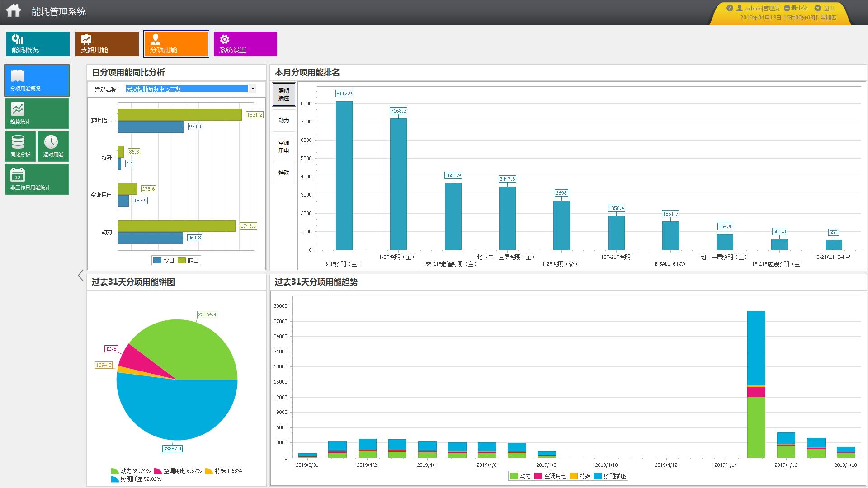Viewport: 868px width, 488px height.
Task: Open the 逐时用能 clock icon tile
Action: (53, 146)
